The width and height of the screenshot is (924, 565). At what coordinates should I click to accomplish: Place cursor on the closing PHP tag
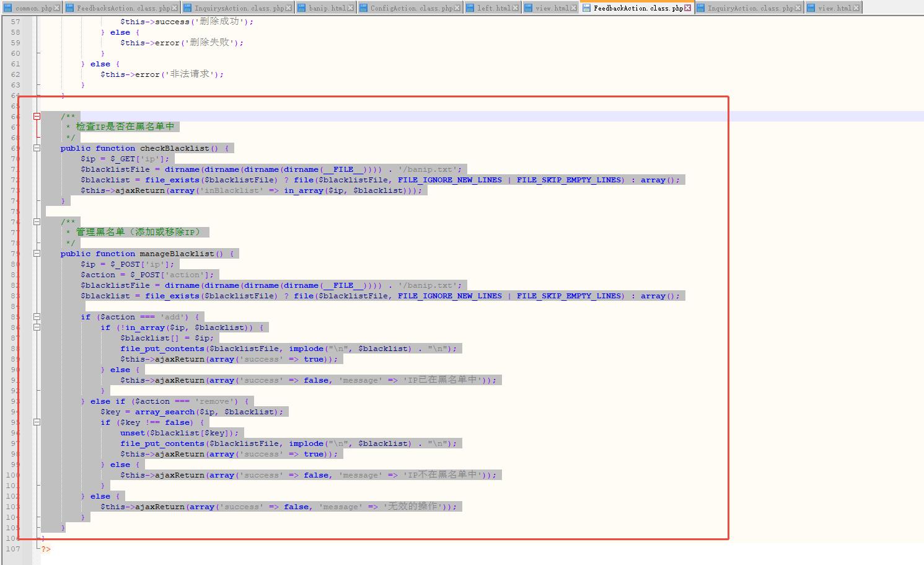46,549
